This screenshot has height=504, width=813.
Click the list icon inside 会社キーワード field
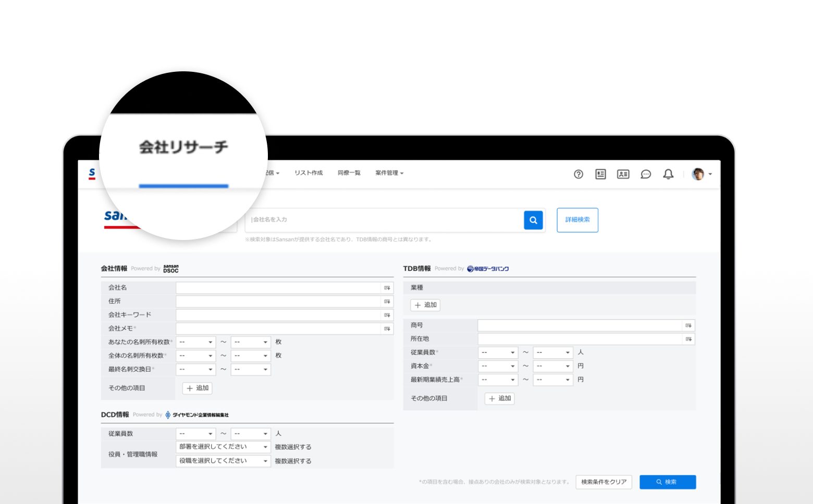pos(387,315)
